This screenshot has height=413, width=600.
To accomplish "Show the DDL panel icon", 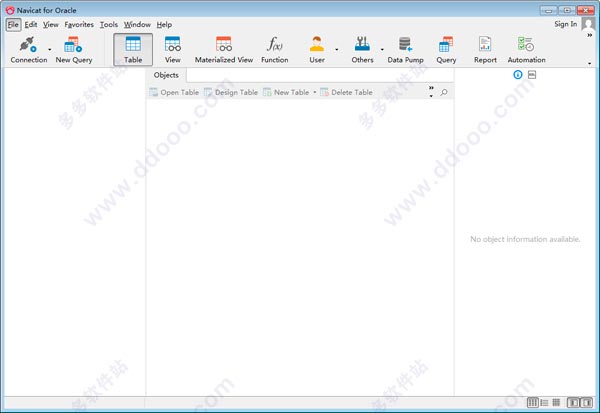I will point(532,75).
